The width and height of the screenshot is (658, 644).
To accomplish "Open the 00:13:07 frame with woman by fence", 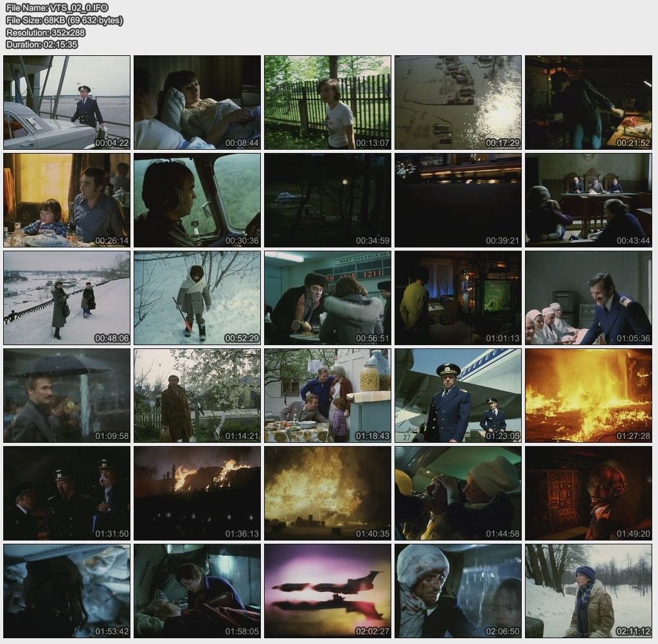I will tap(328, 102).
